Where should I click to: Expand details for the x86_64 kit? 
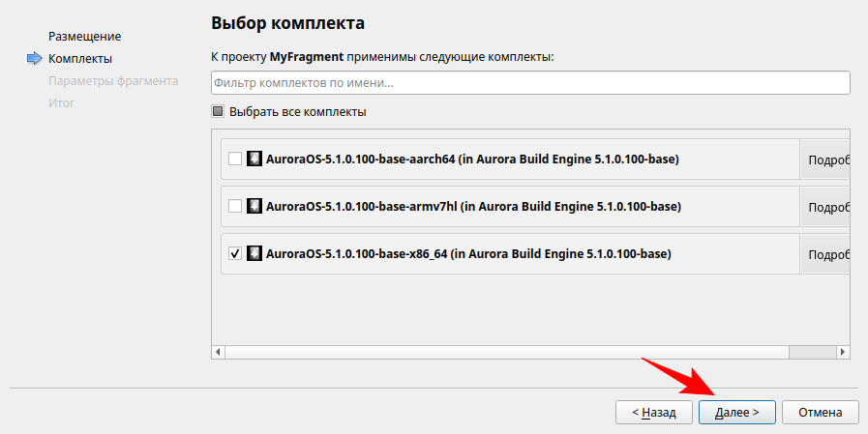pos(827,254)
